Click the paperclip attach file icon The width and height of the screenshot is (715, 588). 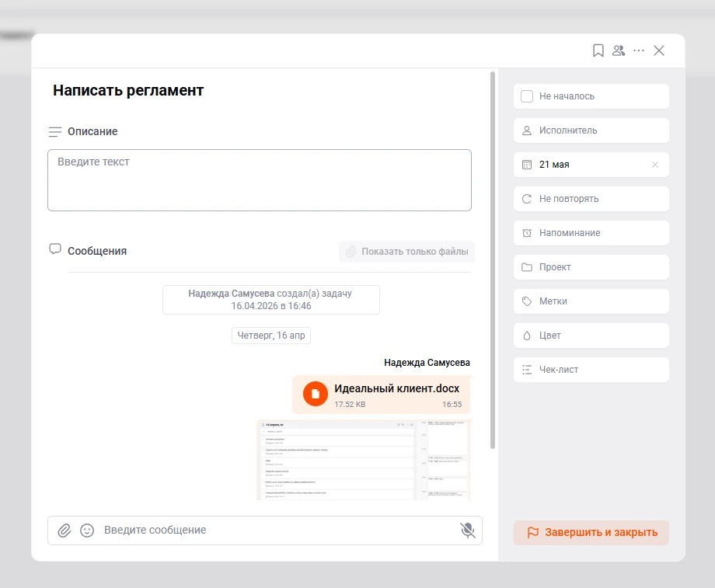65,531
